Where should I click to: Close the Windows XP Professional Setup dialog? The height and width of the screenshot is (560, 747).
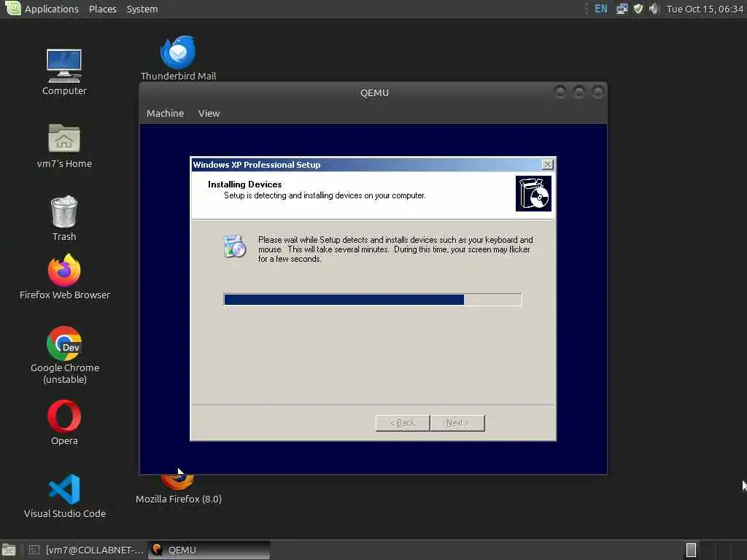pyautogui.click(x=547, y=165)
